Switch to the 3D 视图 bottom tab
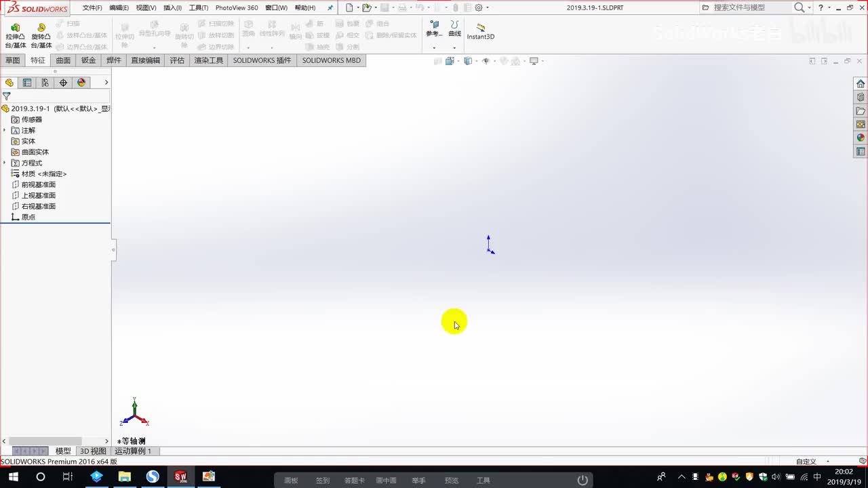The image size is (868, 488). pos(93,451)
